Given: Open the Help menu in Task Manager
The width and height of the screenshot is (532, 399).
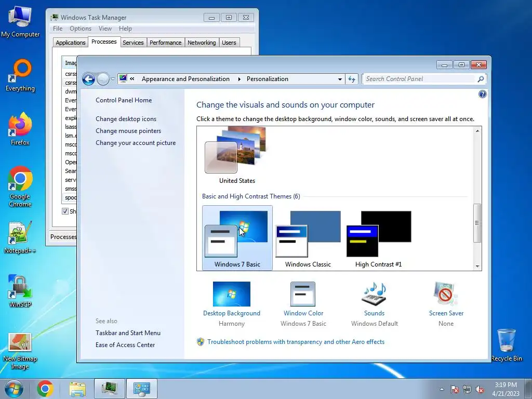Looking at the screenshot, I should coord(125,29).
